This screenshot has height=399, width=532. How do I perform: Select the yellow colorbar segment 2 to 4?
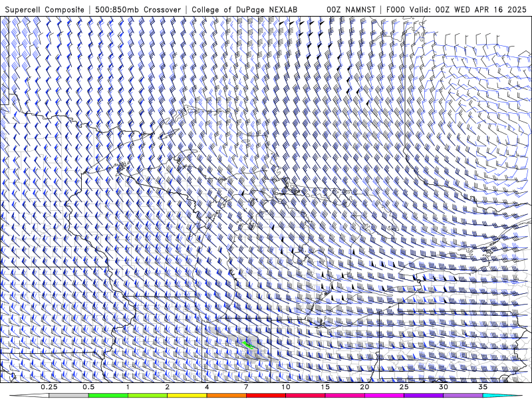[187, 396]
